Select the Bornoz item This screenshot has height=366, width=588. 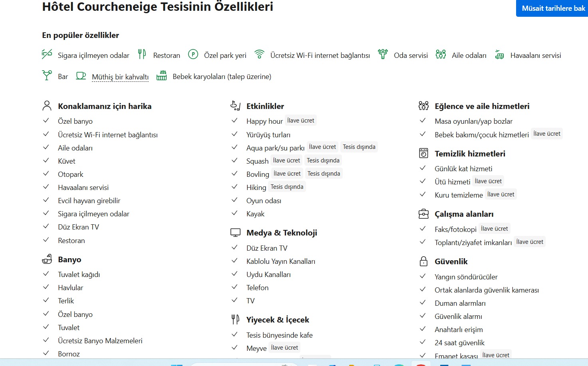pos(69,354)
